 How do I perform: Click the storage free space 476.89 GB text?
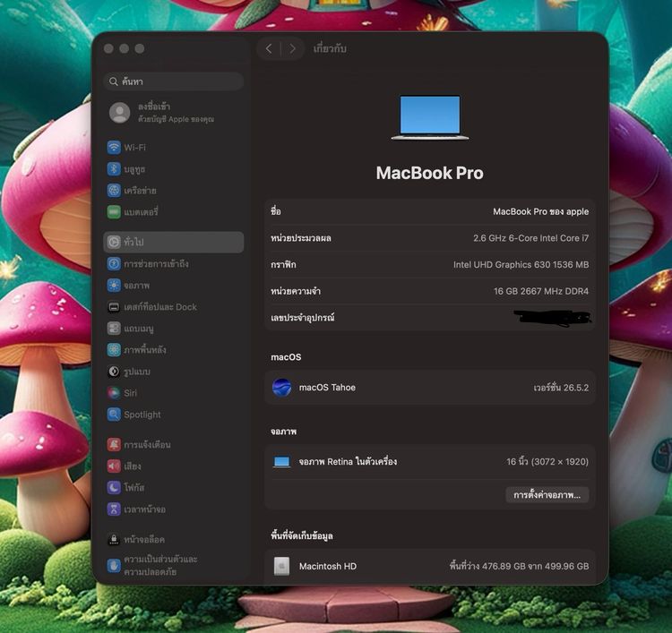[x=519, y=566]
